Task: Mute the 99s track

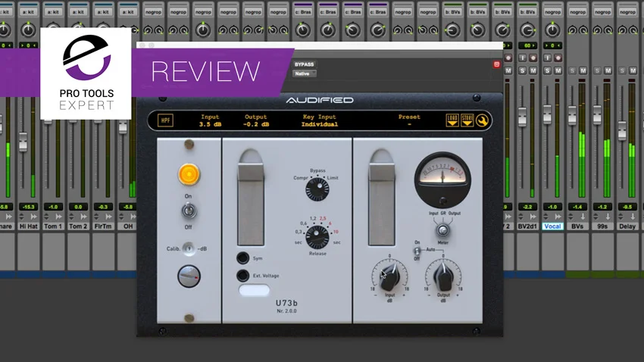Action: click(x=608, y=70)
